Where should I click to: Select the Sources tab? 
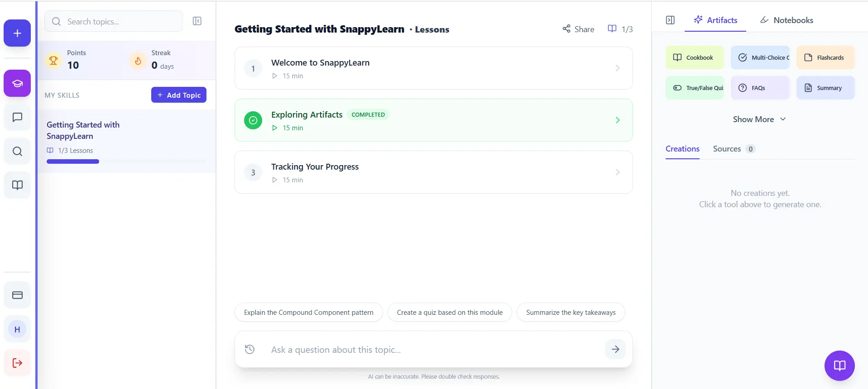734,149
